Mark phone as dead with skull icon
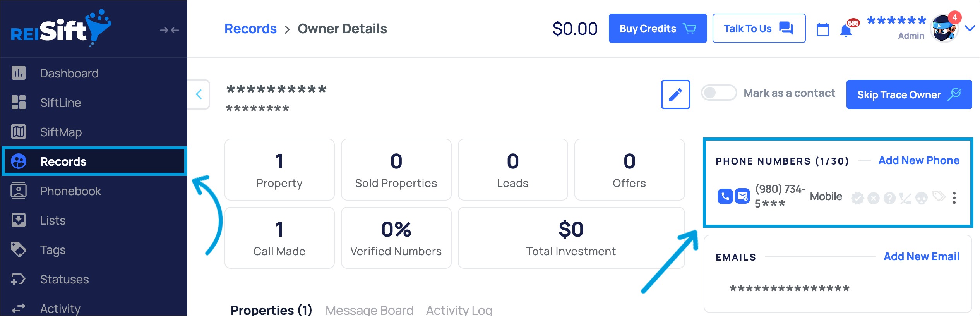 tap(921, 198)
